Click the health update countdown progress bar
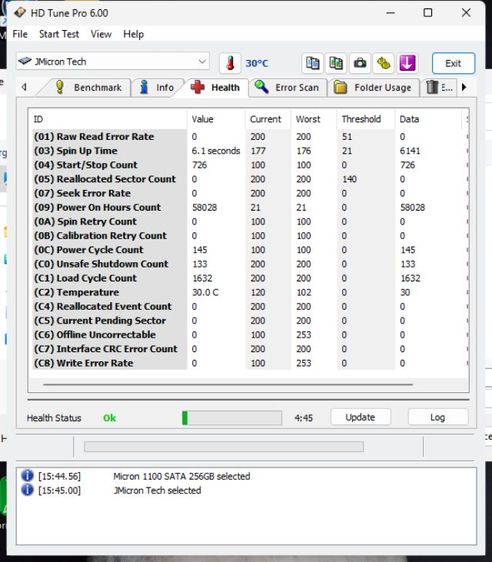 point(232,418)
